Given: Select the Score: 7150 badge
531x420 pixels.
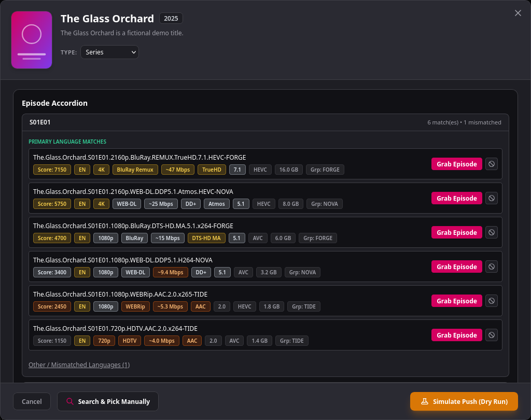Looking at the screenshot, I should pyautogui.click(x=52, y=170).
